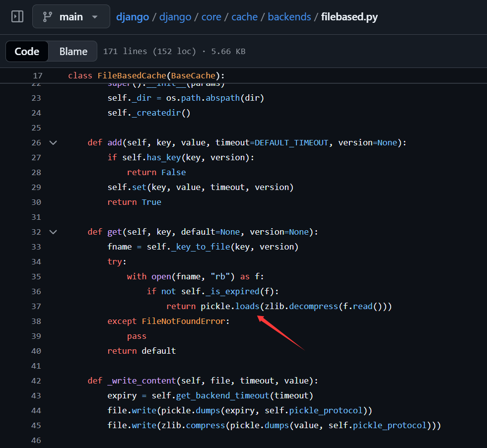The image size is (487, 448).
Task: Navigate to the core folder breadcrumb
Action: (x=211, y=16)
